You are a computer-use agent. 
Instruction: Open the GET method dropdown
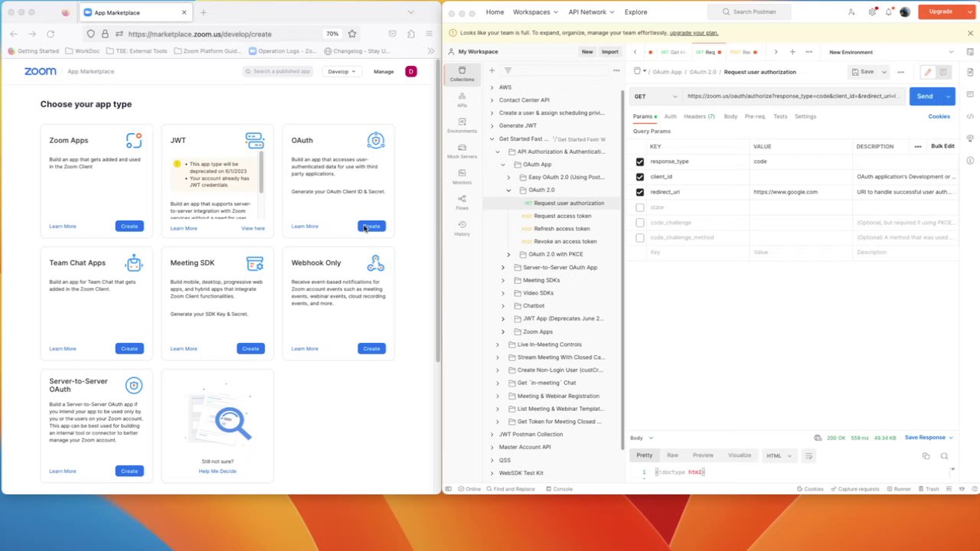click(655, 96)
